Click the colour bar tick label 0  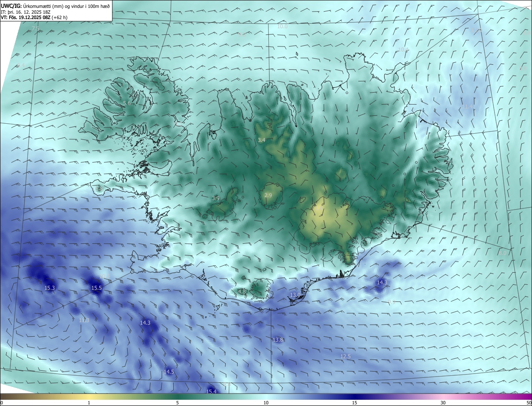(x=2, y=403)
